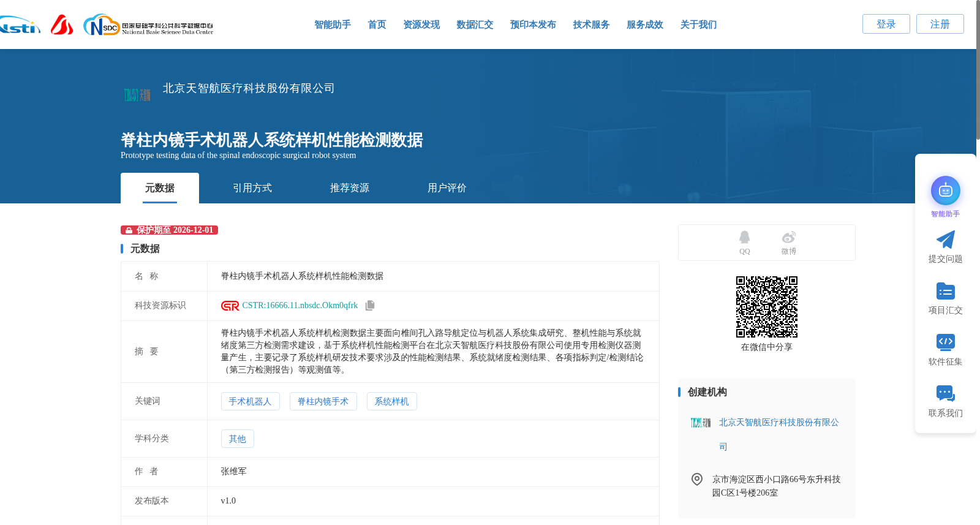Click the red flame logo in header
The height and width of the screenshot is (525, 980).
pos(62,25)
